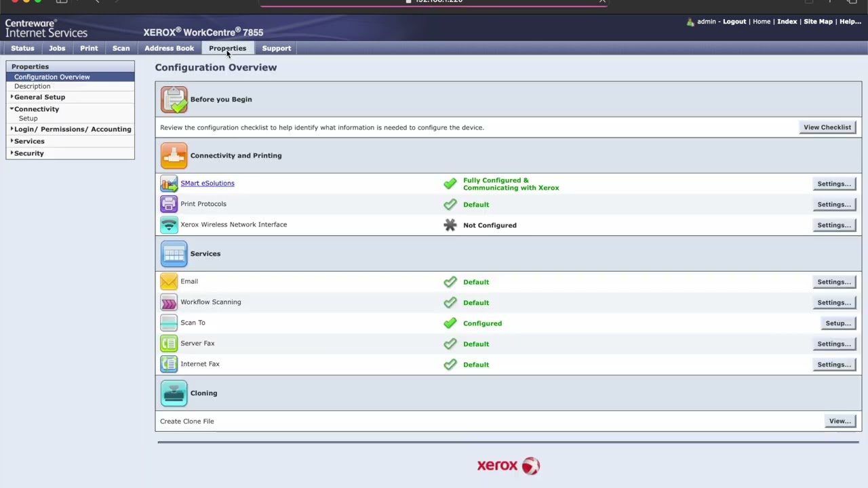Click the SMart eSolutions green checkmark status

(x=450, y=184)
